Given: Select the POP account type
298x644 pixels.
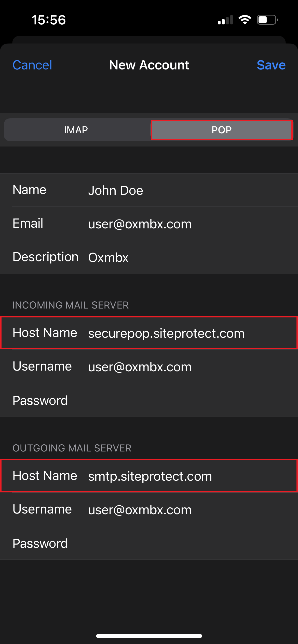Looking at the screenshot, I should [x=221, y=130].
